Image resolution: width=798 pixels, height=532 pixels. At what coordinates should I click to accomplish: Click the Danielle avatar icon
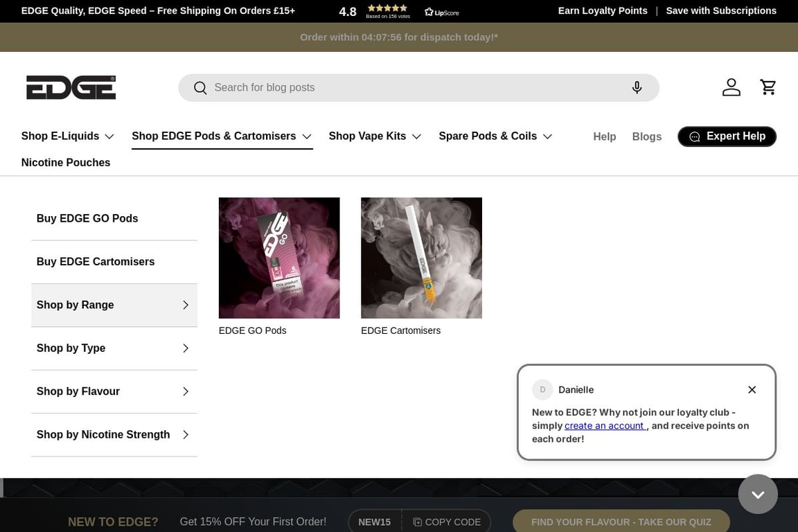(542, 389)
